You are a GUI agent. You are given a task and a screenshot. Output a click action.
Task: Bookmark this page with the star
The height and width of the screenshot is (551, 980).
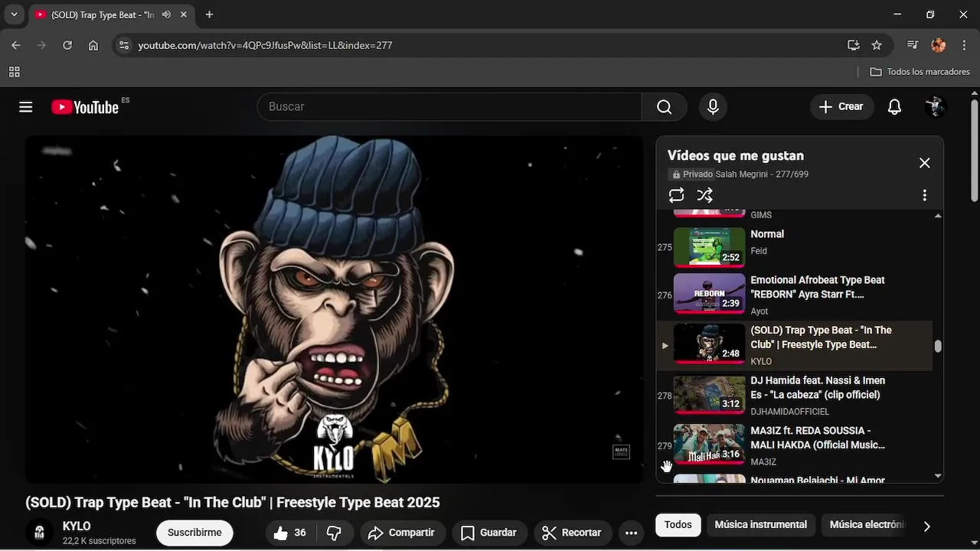click(x=877, y=45)
